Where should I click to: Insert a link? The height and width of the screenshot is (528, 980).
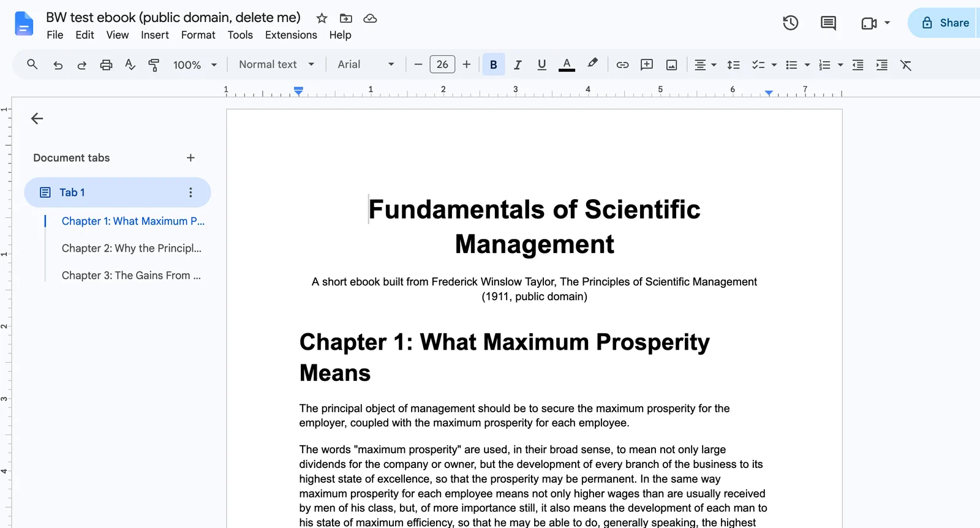point(622,65)
